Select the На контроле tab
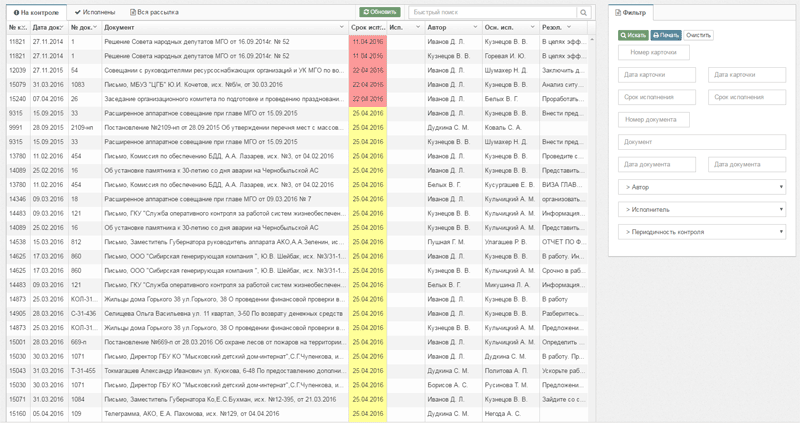 35,11
